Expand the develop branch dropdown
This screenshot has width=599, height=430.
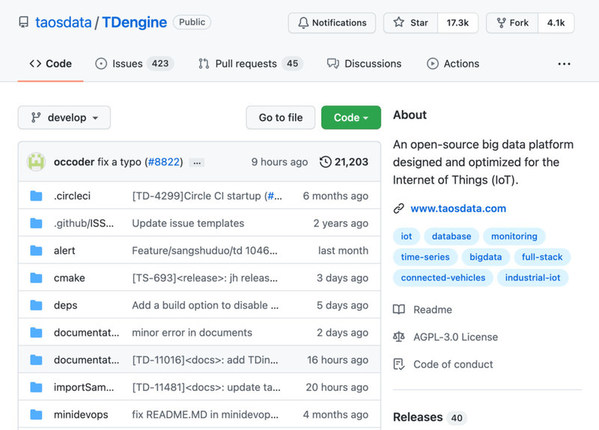(64, 118)
